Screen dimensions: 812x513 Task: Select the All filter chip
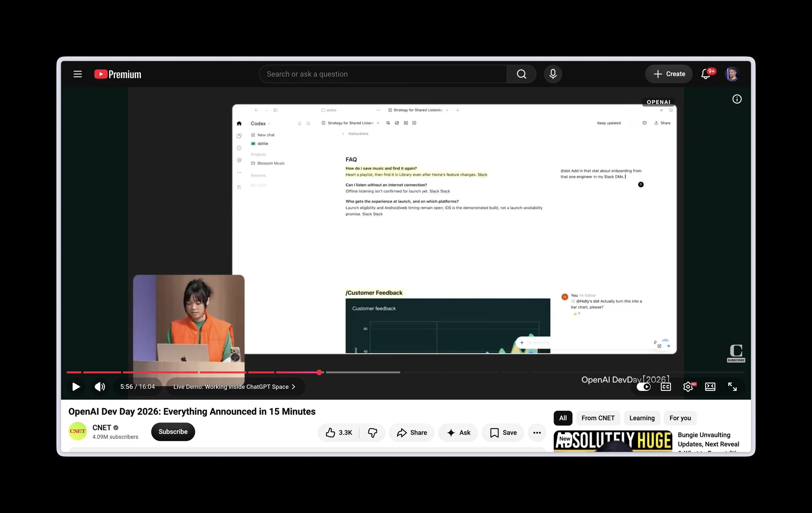(x=563, y=418)
